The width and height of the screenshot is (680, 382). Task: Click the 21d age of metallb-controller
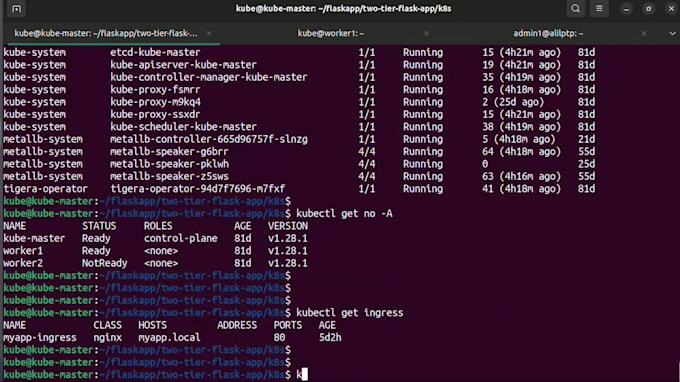(586, 140)
